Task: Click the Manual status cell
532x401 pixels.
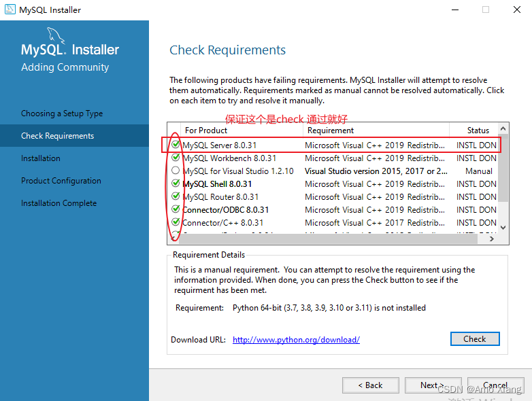Action: click(478, 171)
